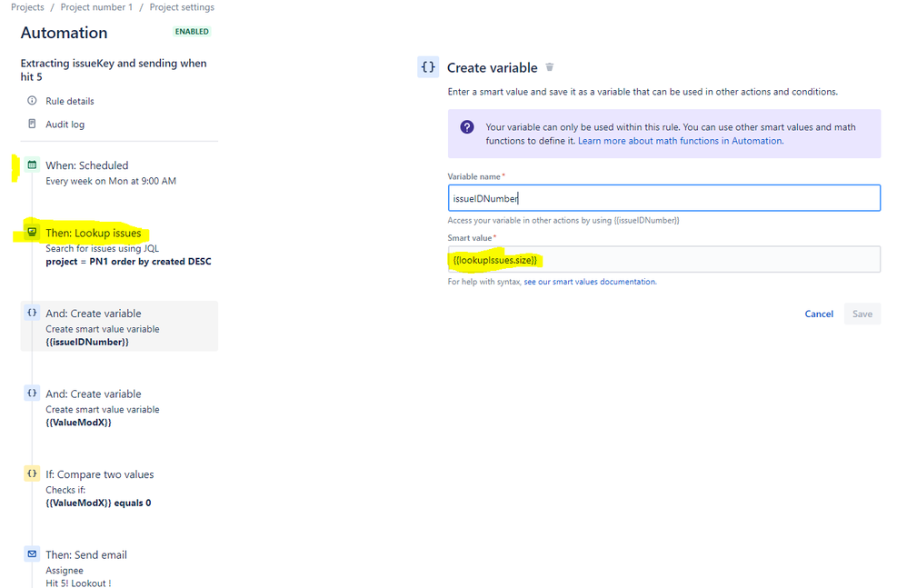Click the Automation heading
Image resolution: width=907 pixels, height=588 pixels.
click(x=65, y=33)
